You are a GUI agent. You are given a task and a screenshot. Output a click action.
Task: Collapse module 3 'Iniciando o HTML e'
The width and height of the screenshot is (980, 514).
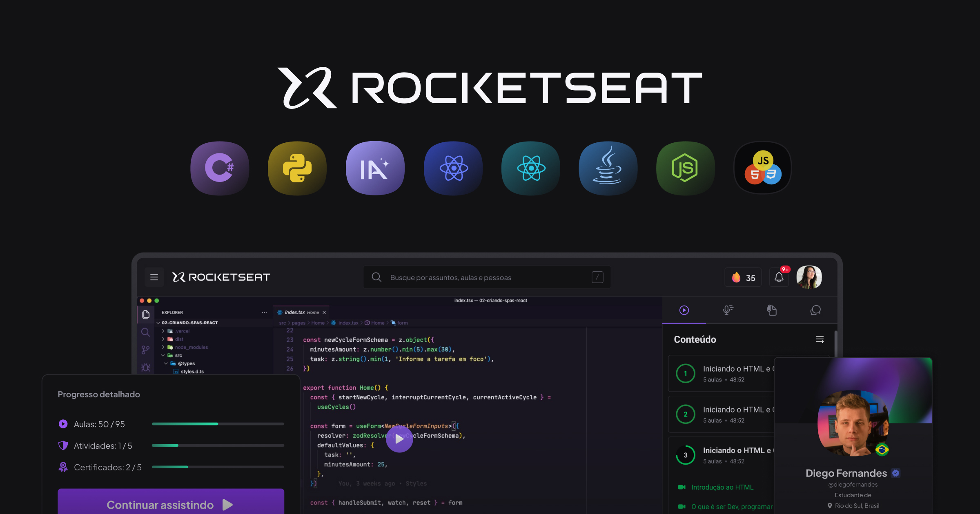point(721,455)
